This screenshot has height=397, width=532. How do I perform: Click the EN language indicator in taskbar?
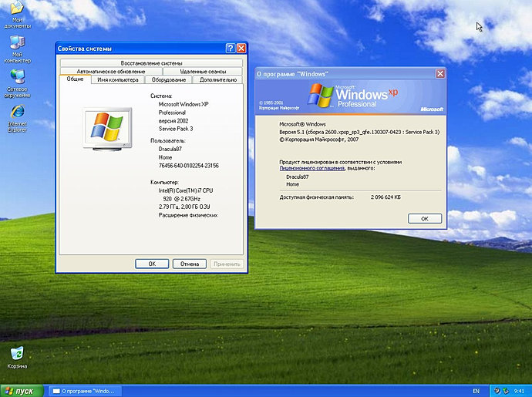pos(476,392)
